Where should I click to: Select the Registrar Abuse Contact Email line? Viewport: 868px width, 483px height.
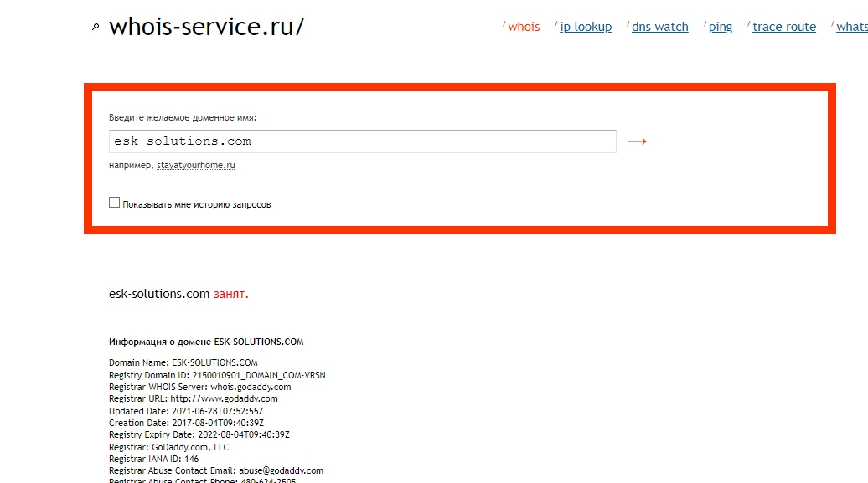pyautogui.click(x=216, y=470)
